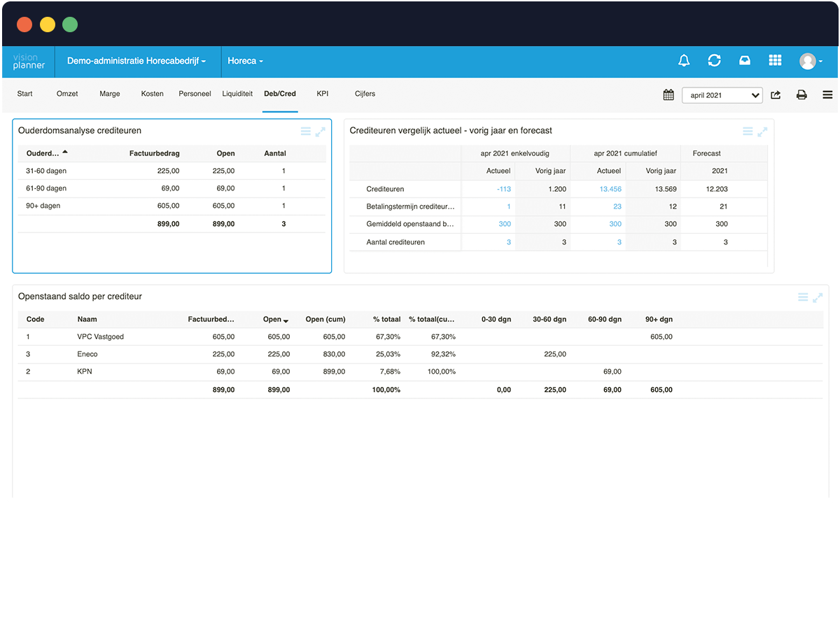Sort by the % totaal column header
The image size is (840, 630).
(x=386, y=319)
